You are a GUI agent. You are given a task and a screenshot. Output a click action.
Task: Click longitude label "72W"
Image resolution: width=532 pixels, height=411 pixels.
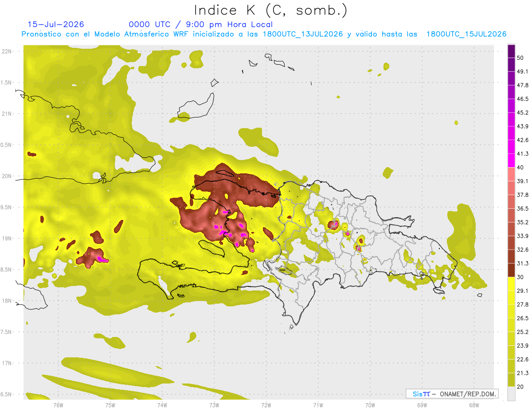tap(266, 406)
